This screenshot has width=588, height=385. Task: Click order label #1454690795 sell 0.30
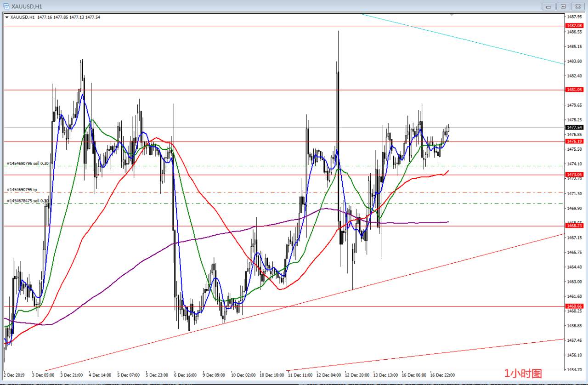coord(28,163)
